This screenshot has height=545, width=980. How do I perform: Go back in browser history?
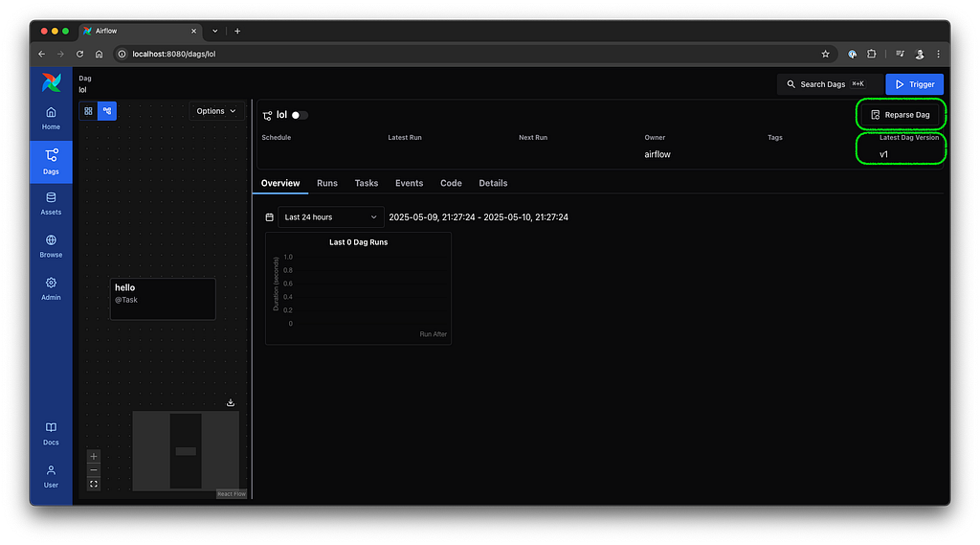tap(42, 55)
